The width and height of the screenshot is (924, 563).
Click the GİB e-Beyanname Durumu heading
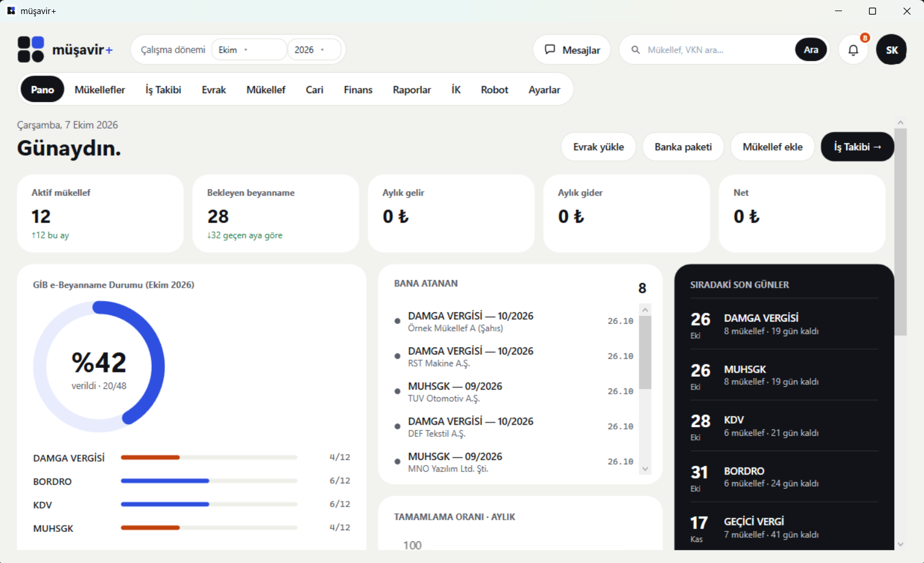pos(114,285)
